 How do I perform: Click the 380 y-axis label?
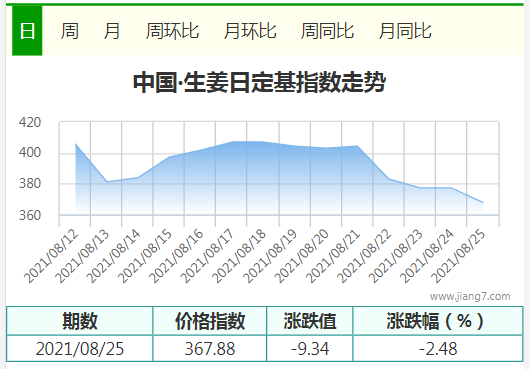click(x=30, y=184)
